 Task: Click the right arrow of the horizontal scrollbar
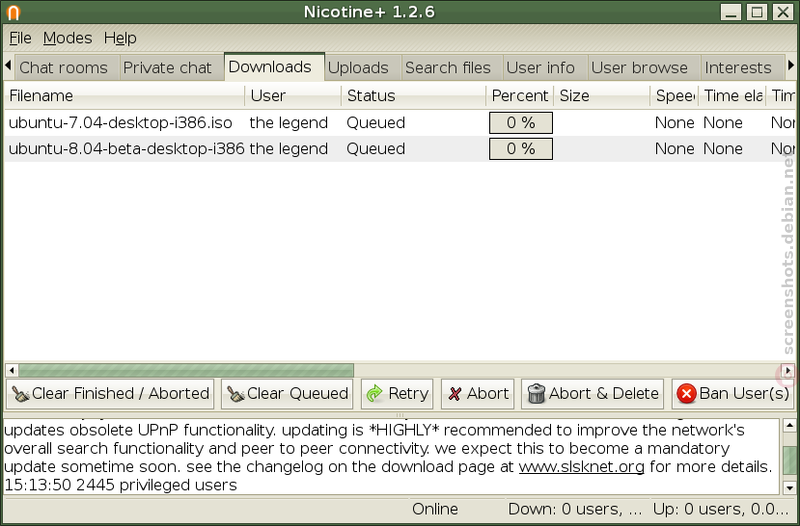[788, 370]
